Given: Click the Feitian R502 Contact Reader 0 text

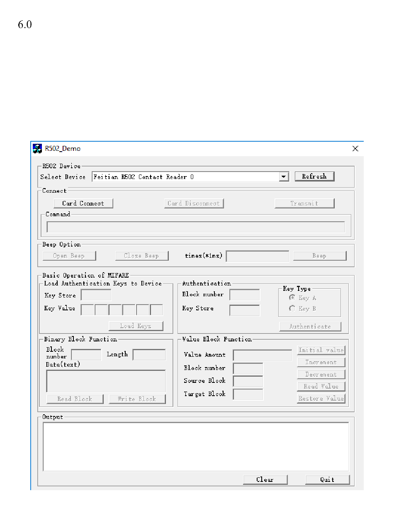Looking at the screenshot, I should tap(143, 177).
